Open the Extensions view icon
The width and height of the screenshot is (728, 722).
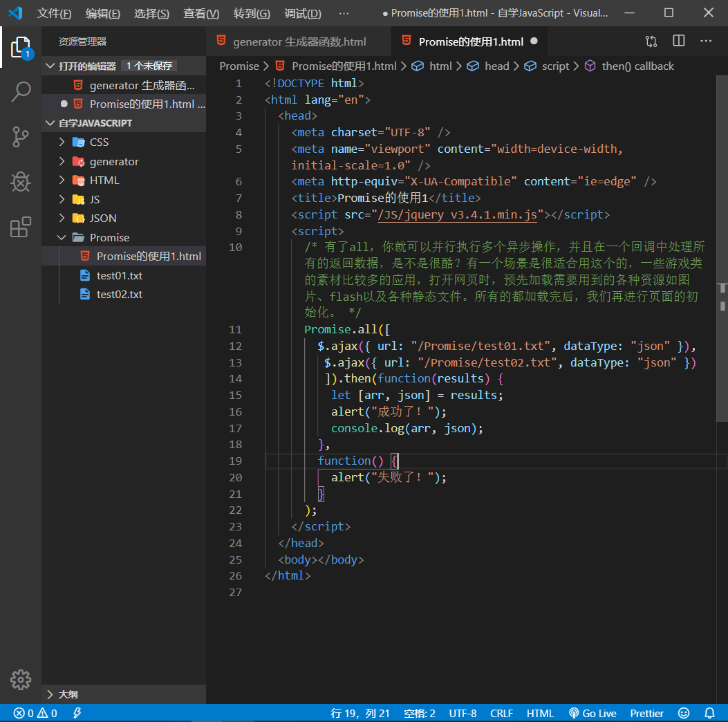point(21,227)
